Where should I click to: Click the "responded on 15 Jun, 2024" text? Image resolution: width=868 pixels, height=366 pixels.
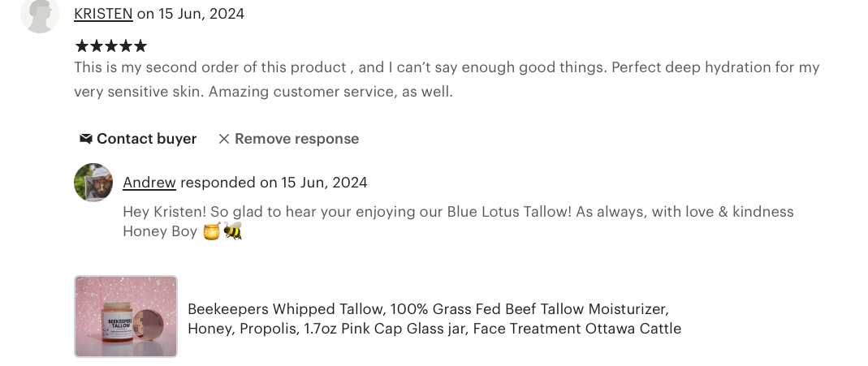pos(274,183)
